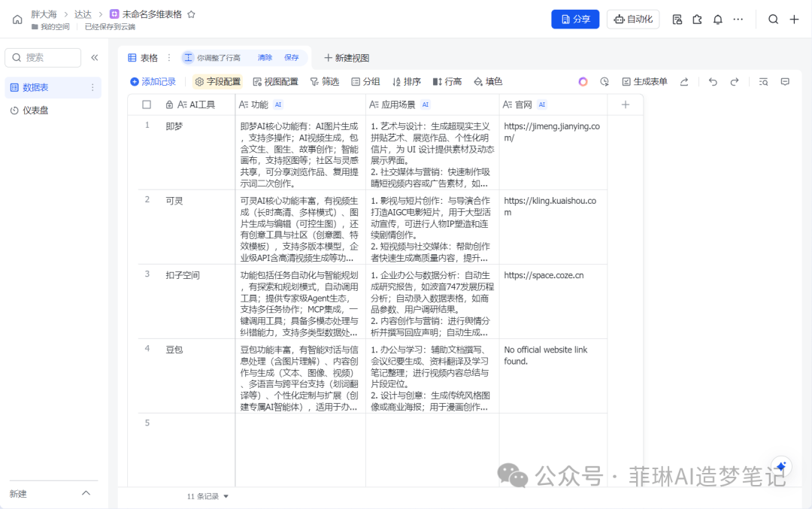Click the share arrow icon in toolbar
The height and width of the screenshot is (509, 812).
pos(684,82)
